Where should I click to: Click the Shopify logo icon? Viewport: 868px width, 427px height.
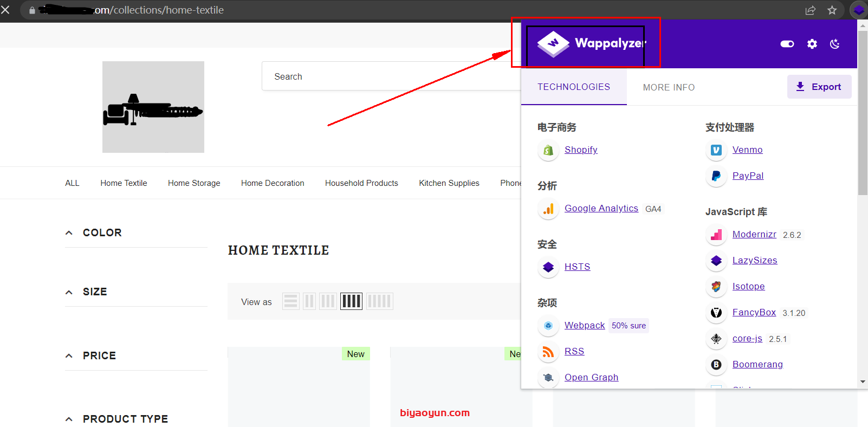(x=548, y=150)
